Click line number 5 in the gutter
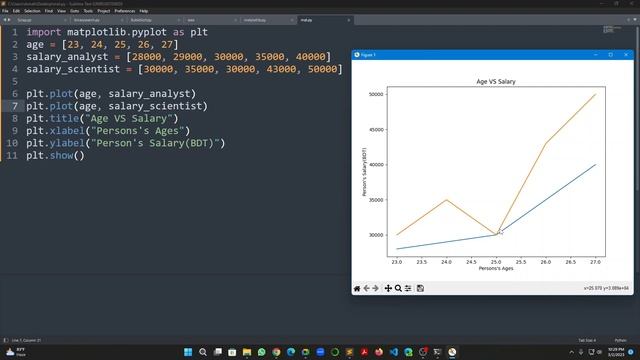The width and height of the screenshot is (640, 360). point(15,81)
